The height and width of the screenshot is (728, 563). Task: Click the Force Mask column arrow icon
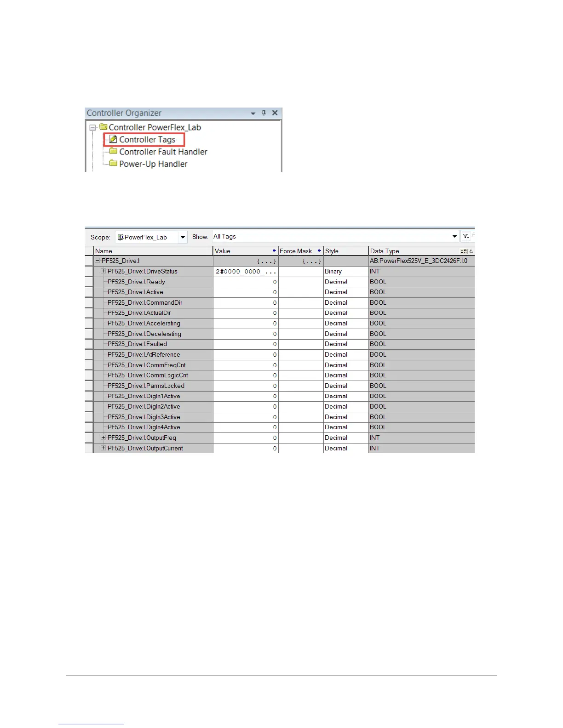(319, 251)
